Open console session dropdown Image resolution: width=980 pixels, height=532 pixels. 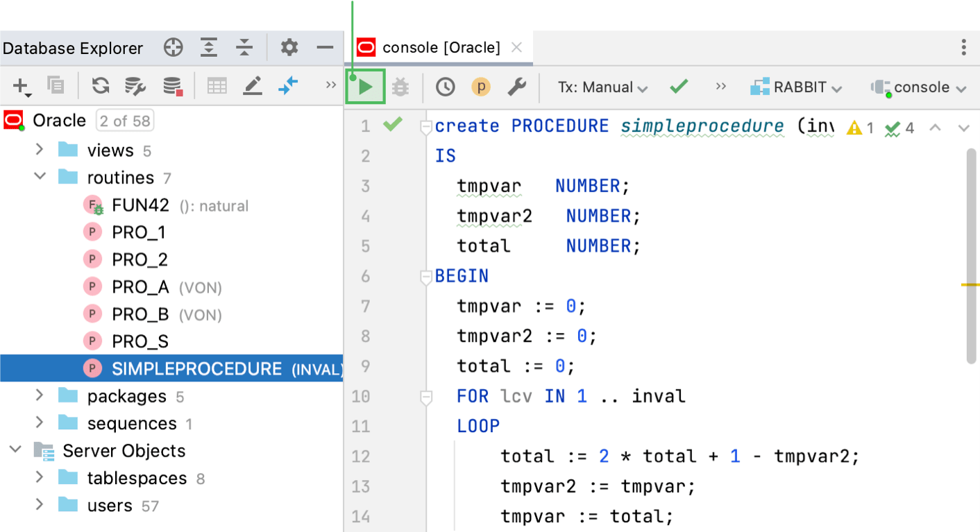918,87
